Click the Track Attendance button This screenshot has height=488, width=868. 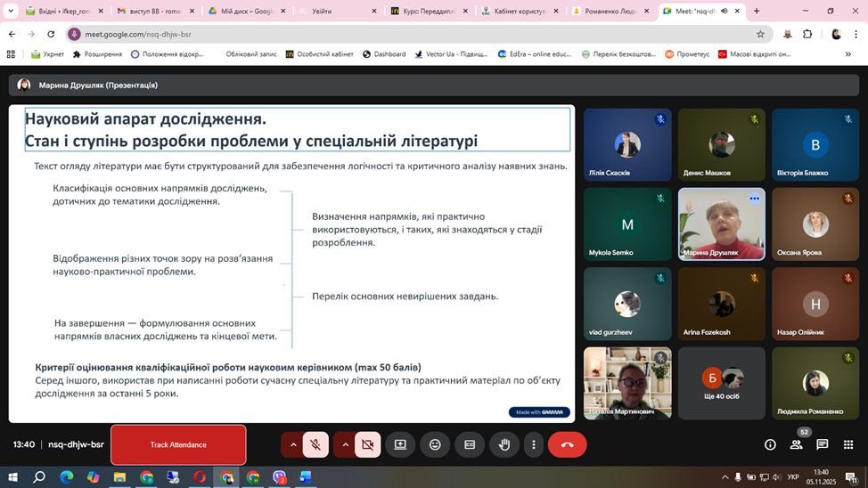(x=178, y=445)
